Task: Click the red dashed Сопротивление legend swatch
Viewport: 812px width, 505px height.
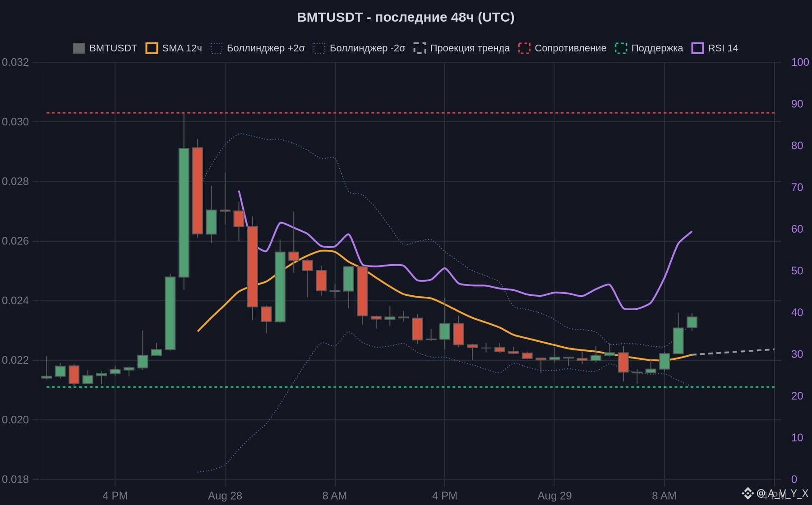Action: click(524, 48)
